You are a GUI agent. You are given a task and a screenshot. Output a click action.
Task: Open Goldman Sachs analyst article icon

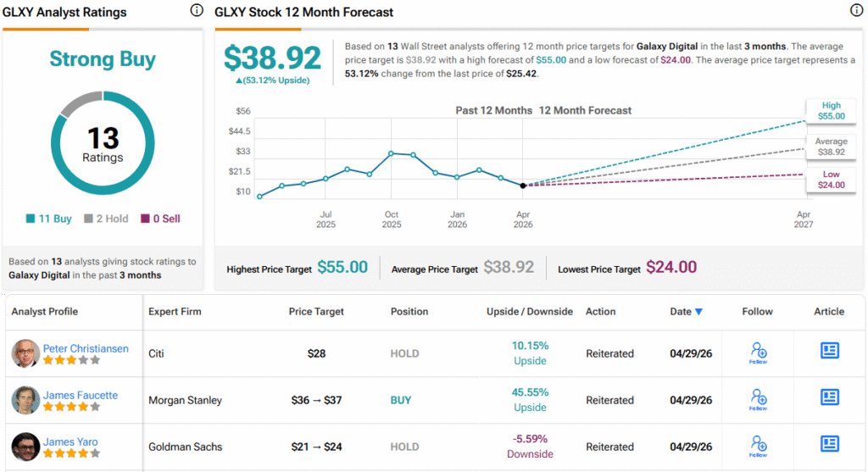coord(829,444)
